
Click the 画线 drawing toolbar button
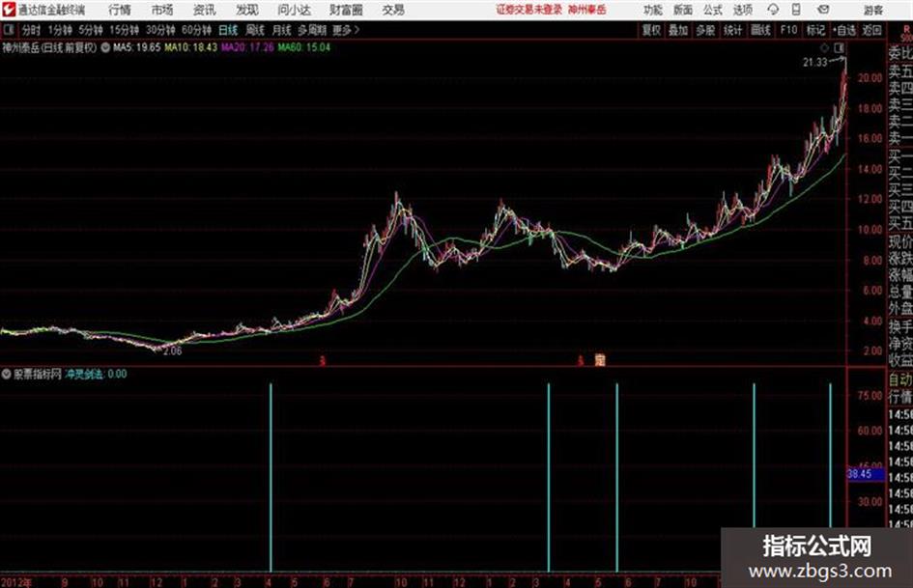tap(760, 30)
